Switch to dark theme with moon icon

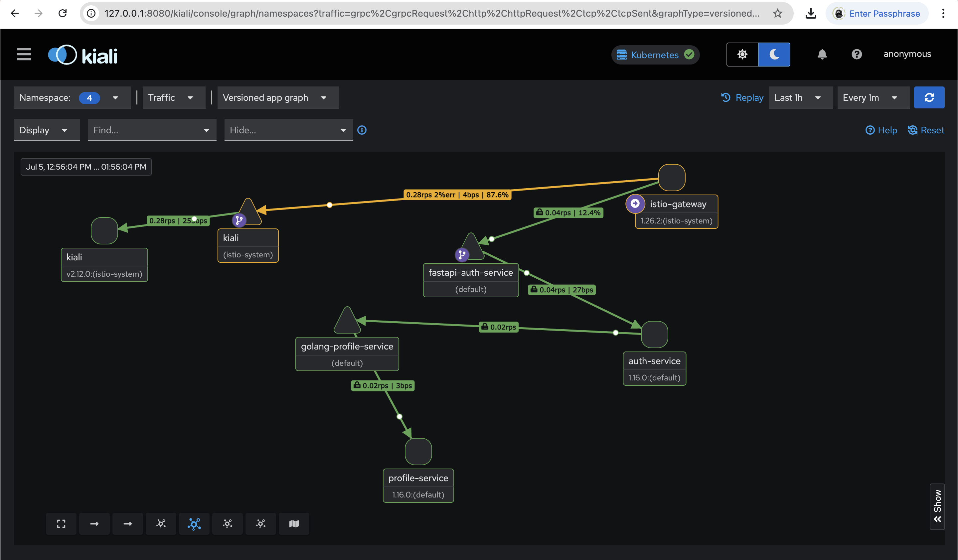pos(774,54)
